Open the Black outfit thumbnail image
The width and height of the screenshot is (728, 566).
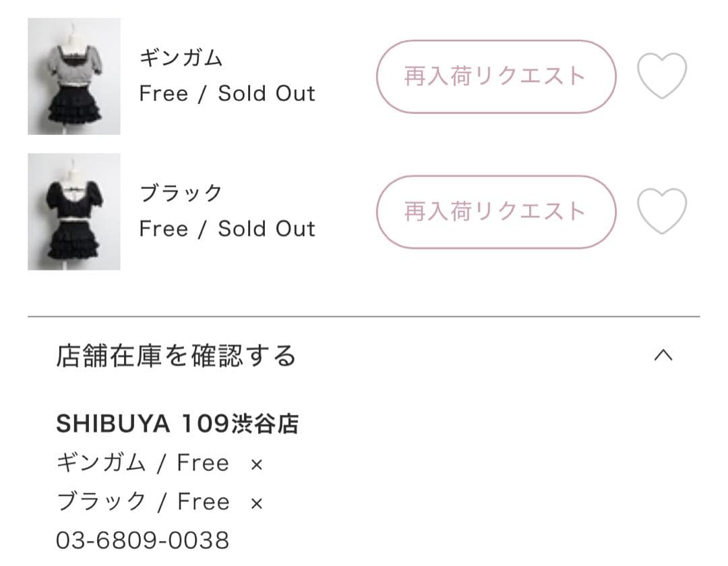click(74, 212)
